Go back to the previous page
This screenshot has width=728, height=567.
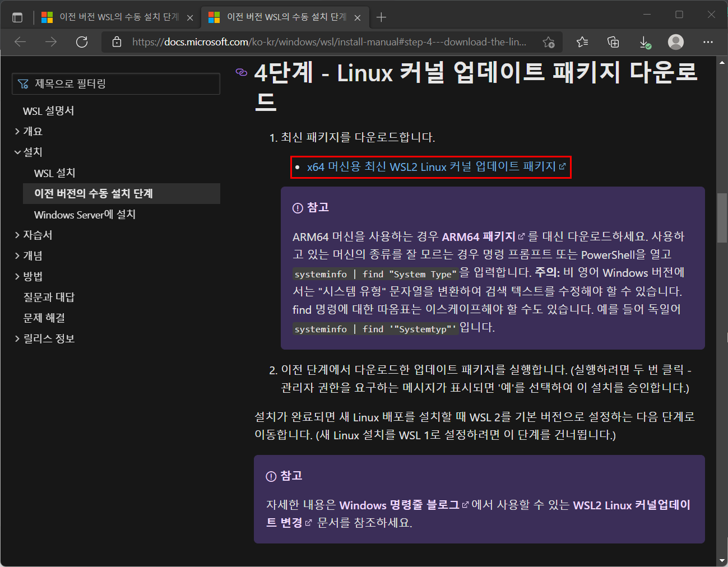click(x=21, y=42)
